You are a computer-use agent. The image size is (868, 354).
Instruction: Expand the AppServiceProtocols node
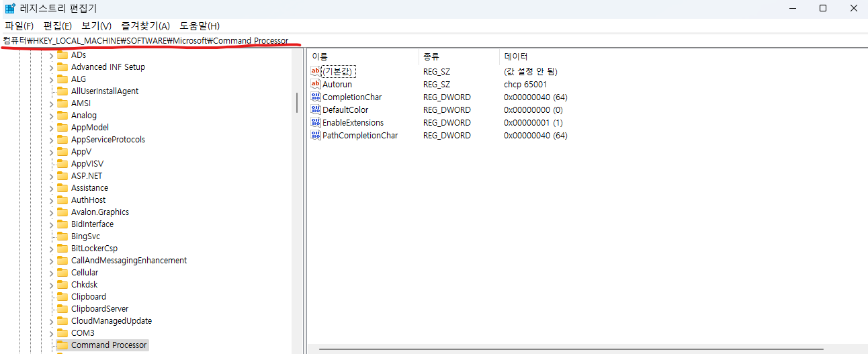point(51,140)
